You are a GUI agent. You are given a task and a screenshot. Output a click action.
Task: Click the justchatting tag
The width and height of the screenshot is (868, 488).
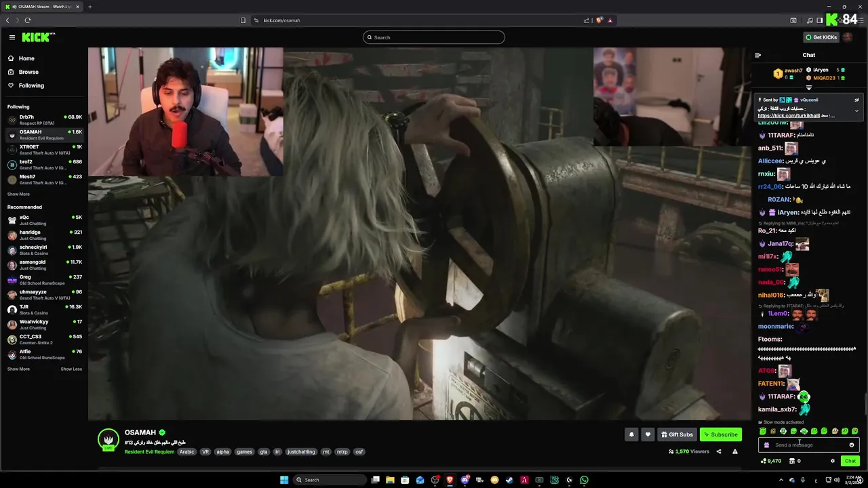click(x=301, y=451)
